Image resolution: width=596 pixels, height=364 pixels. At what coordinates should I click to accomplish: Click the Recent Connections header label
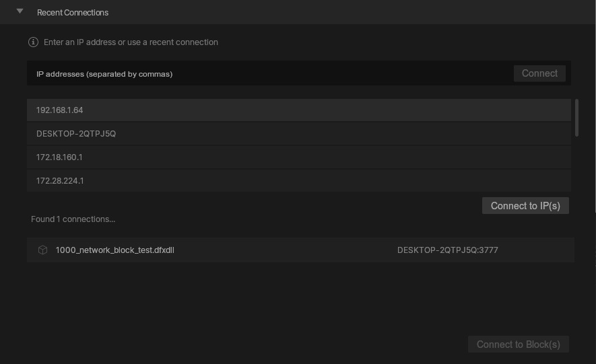[x=73, y=13]
